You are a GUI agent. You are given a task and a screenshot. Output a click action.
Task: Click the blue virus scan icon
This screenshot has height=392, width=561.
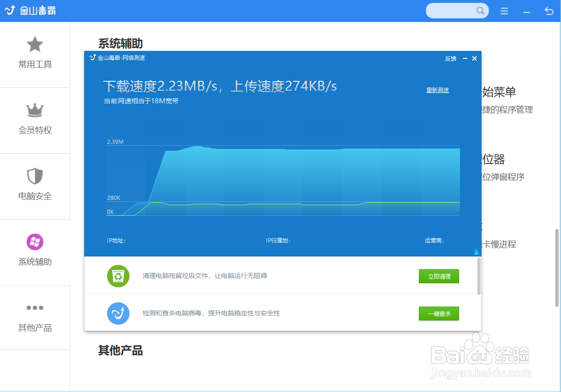click(118, 313)
